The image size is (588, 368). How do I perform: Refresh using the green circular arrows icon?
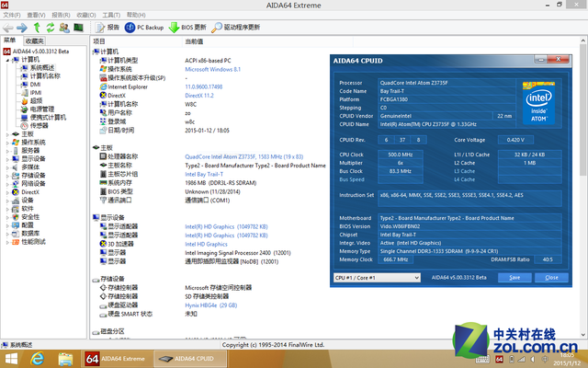[x=51, y=28]
